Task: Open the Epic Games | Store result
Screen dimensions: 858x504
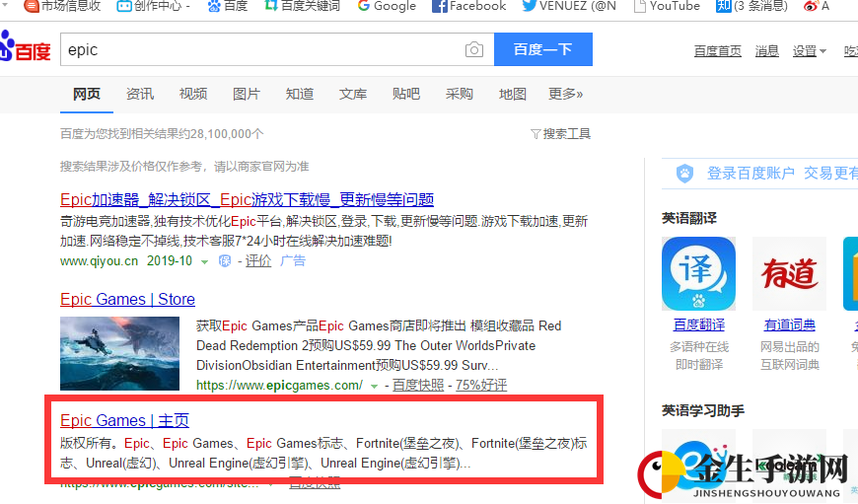Action: tap(127, 299)
